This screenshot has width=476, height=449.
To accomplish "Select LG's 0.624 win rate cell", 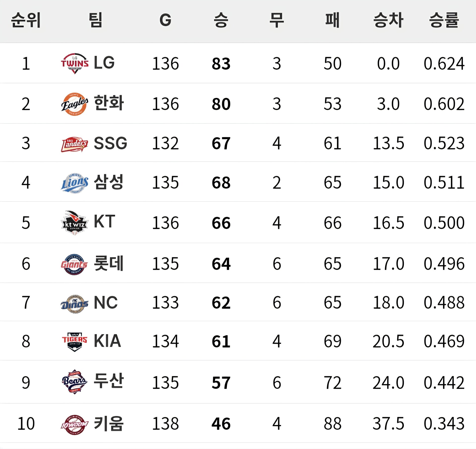I will point(444,64).
